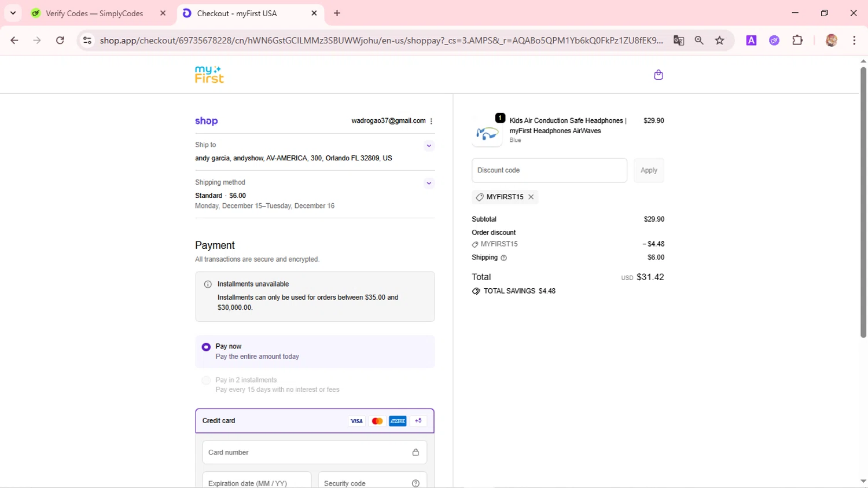Viewport: 868px width, 488px height.
Task: Bookmark this page with star icon
Action: point(720,41)
